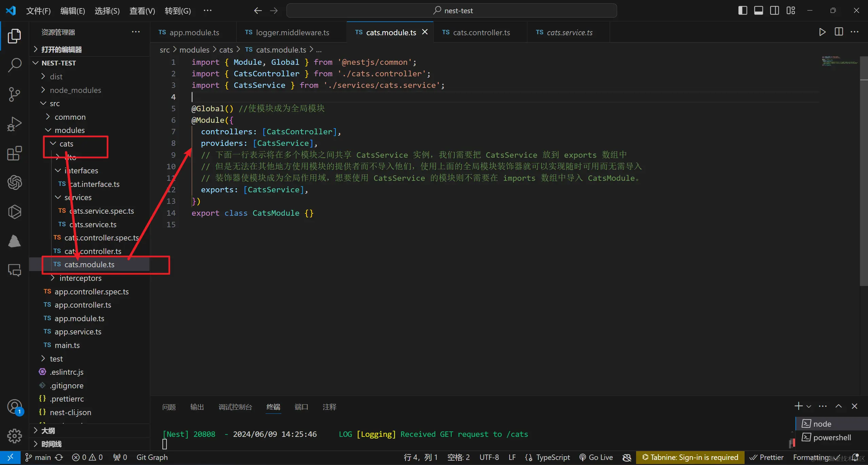
Task: Switch to app.module.ts tab
Action: tap(193, 32)
